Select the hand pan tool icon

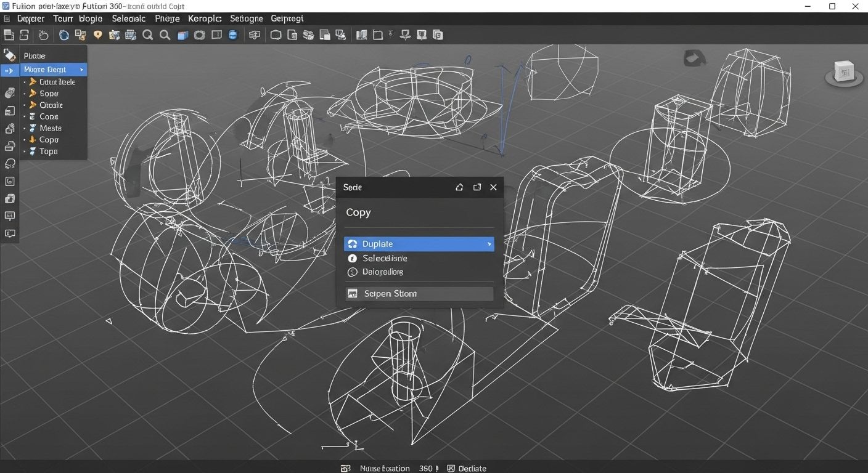pyautogui.click(x=43, y=35)
